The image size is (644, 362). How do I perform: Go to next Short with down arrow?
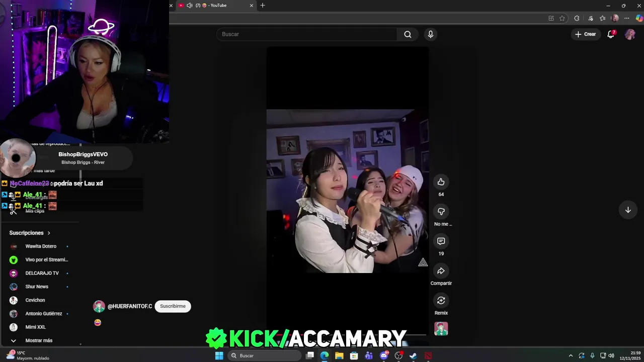coord(628,210)
